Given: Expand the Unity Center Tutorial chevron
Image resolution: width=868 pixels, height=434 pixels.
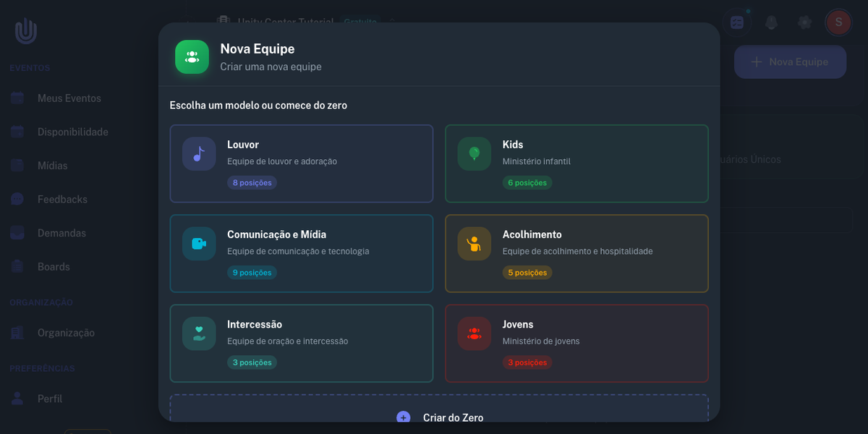Looking at the screenshot, I should coord(391,22).
